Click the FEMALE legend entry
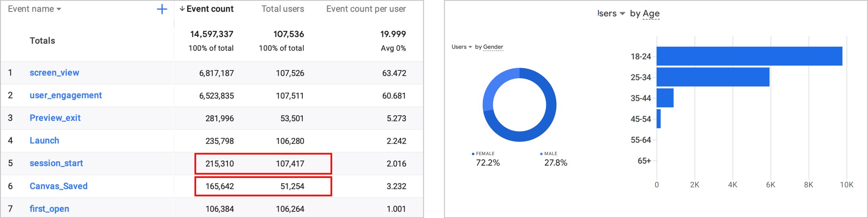 [x=483, y=153]
